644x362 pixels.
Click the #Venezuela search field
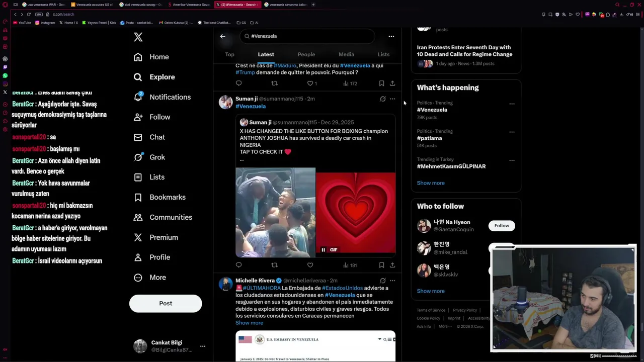tap(307, 36)
